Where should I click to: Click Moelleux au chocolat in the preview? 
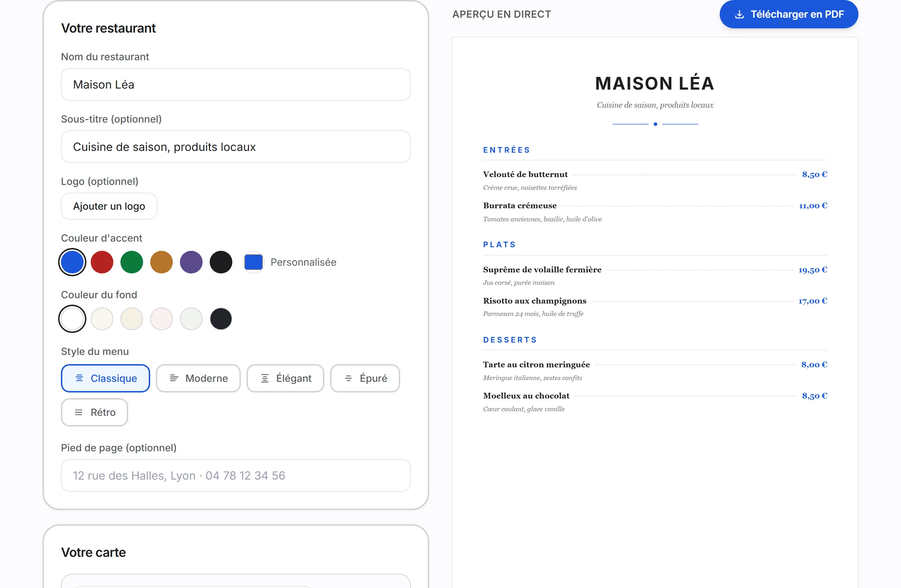526,396
